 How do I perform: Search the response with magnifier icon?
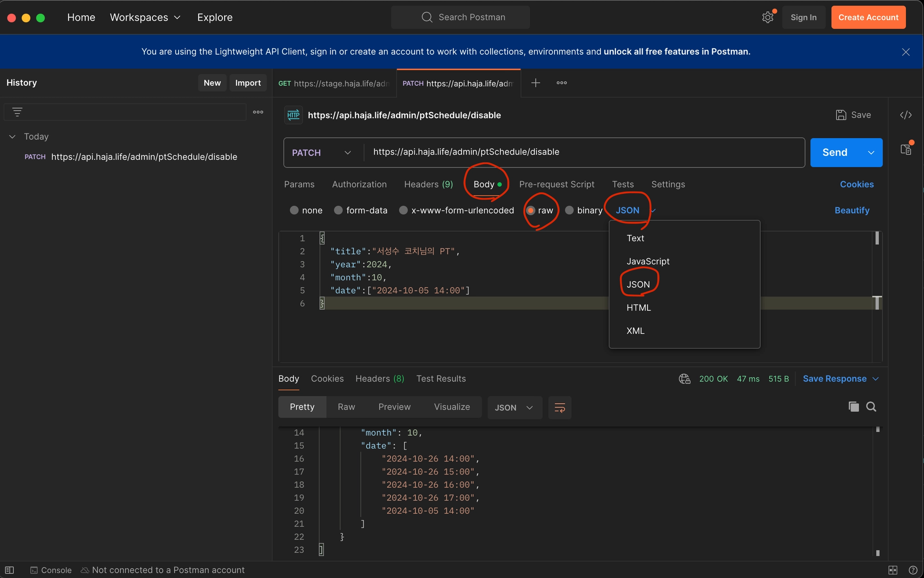871,407
